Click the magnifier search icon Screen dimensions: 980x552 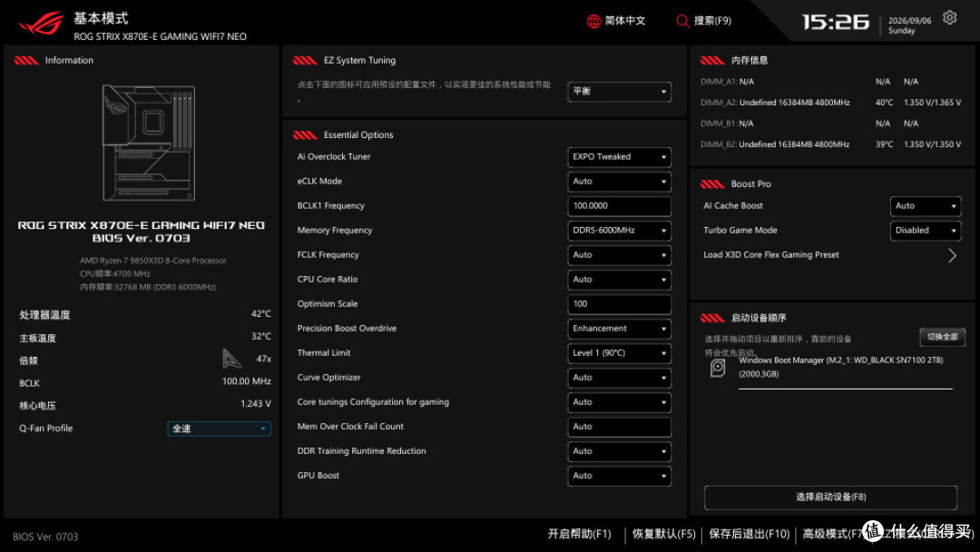pos(682,21)
